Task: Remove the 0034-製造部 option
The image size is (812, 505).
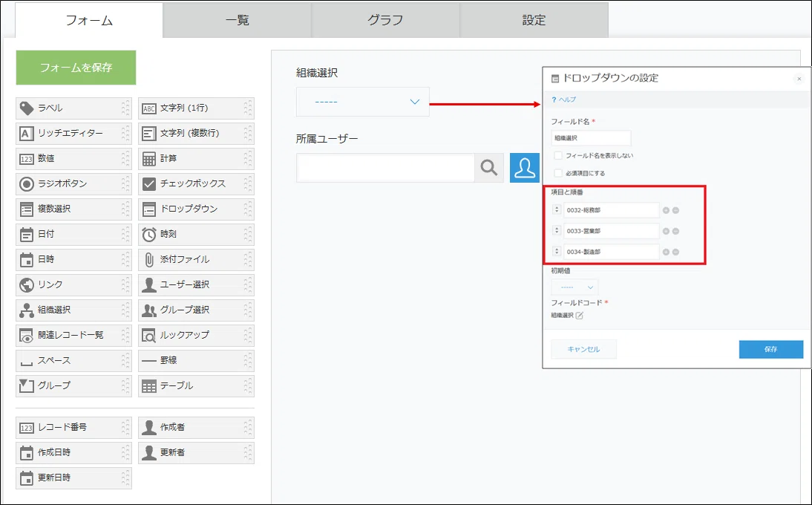Action: click(676, 252)
